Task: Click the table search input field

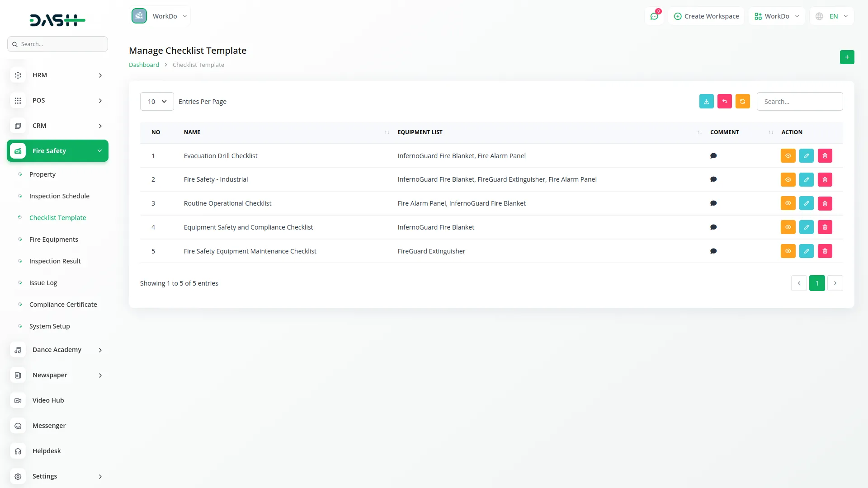Action: pos(799,102)
